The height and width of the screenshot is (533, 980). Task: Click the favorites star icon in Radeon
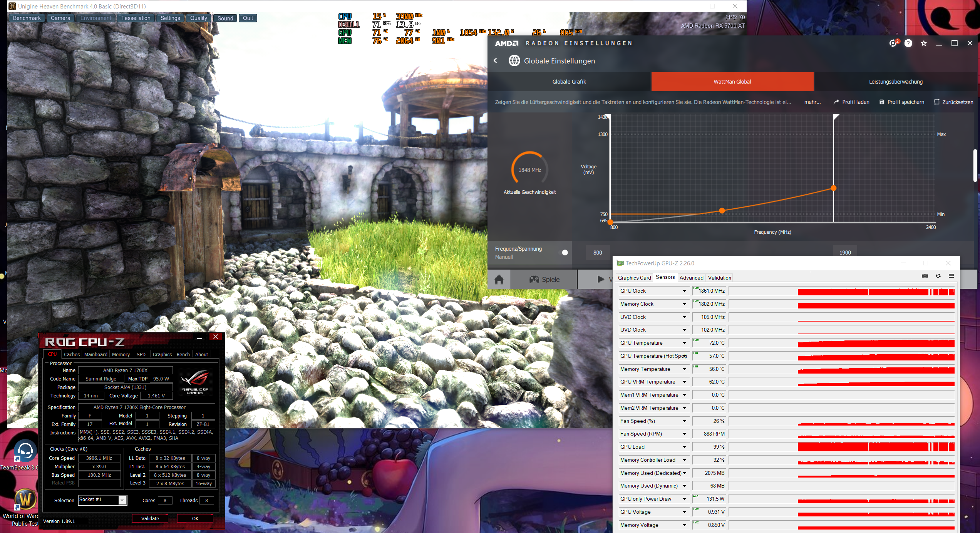(924, 43)
